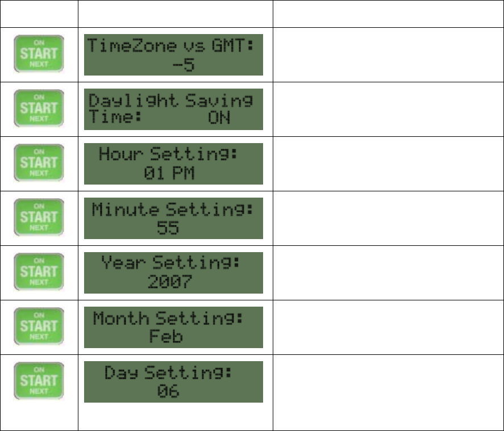Click the 01 PM hour value
504x431 pixels.
coord(169,173)
